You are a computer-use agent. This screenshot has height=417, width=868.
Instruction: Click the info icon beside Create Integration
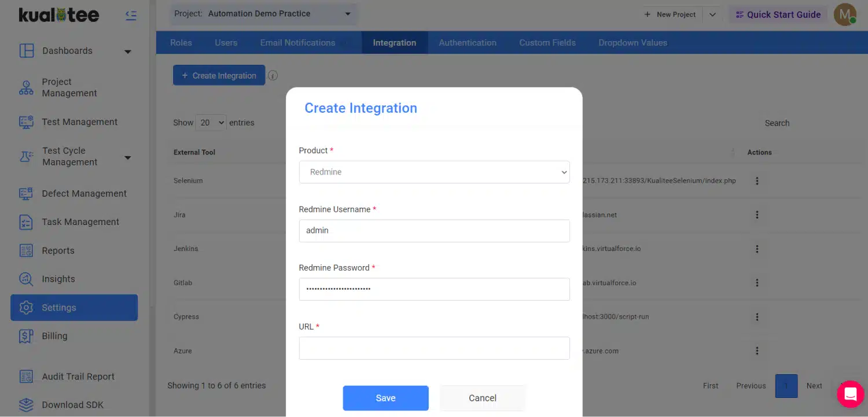(273, 76)
